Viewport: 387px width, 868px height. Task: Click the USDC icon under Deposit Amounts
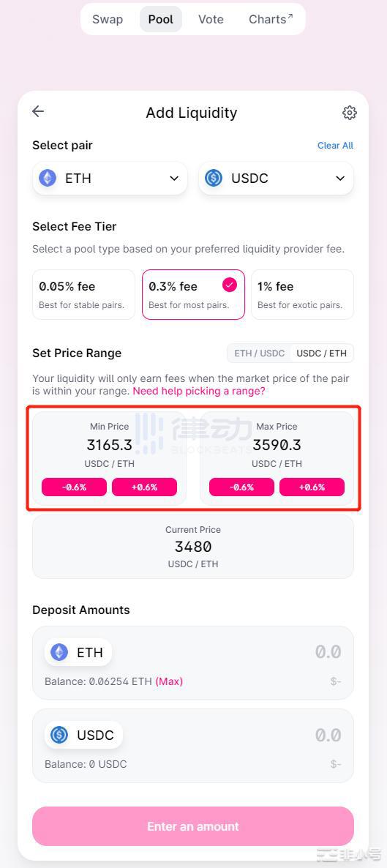pos(59,735)
